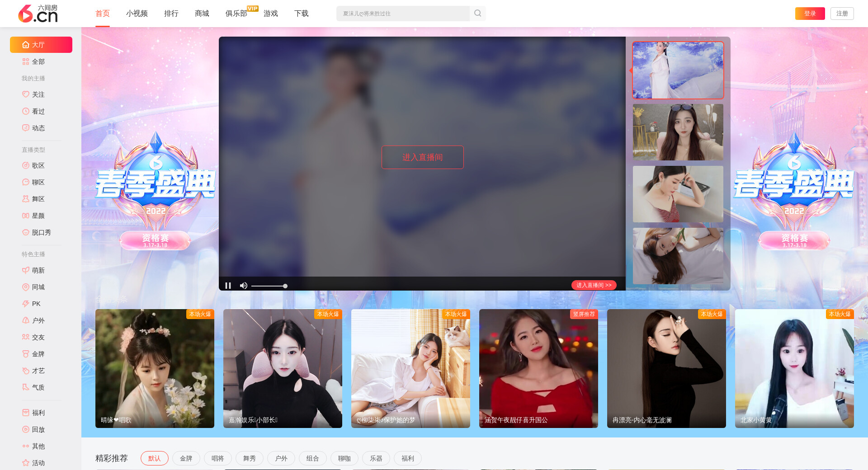Image resolution: width=868 pixels, height=470 pixels.
Task: Click the search magnifier icon
Action: coord(477,14)
